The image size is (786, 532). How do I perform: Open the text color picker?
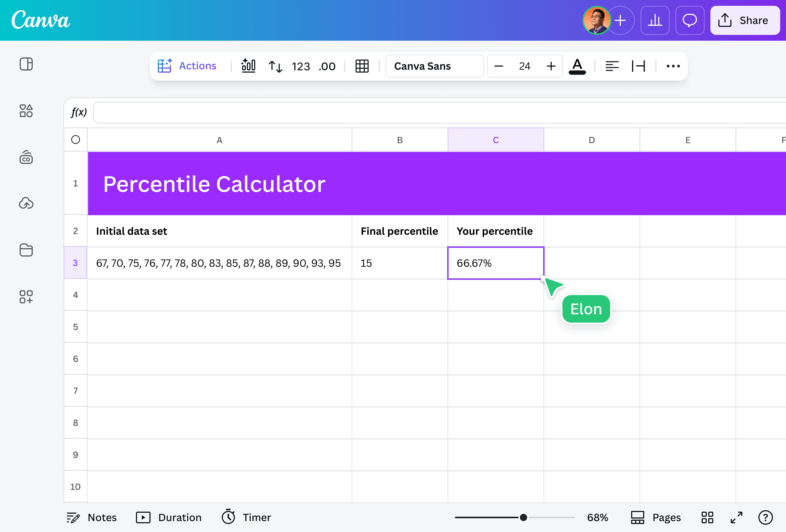[577, 66]
